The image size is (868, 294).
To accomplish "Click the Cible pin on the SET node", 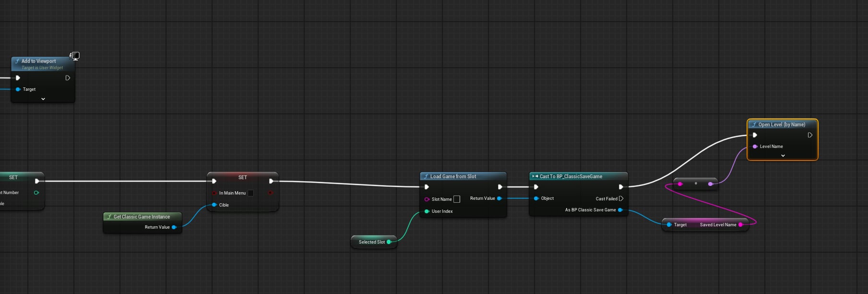I will coord(214,205).
